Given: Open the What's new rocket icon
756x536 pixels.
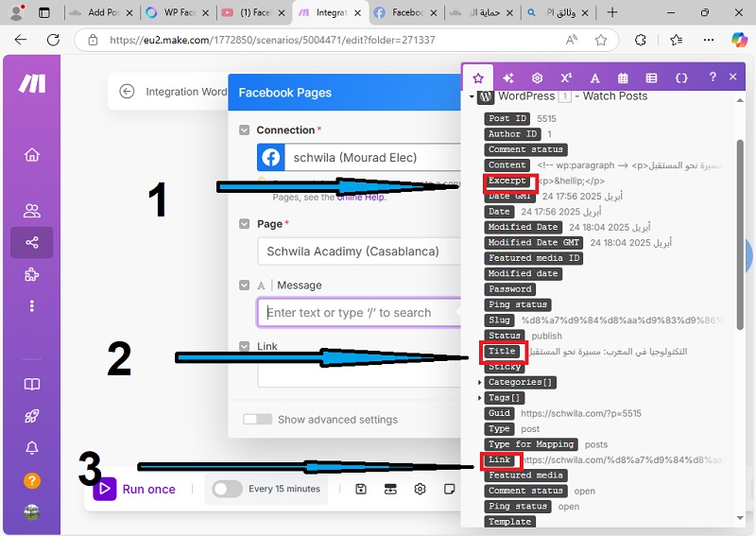Looking at the screenshot, I should click(x=32, y=416).
